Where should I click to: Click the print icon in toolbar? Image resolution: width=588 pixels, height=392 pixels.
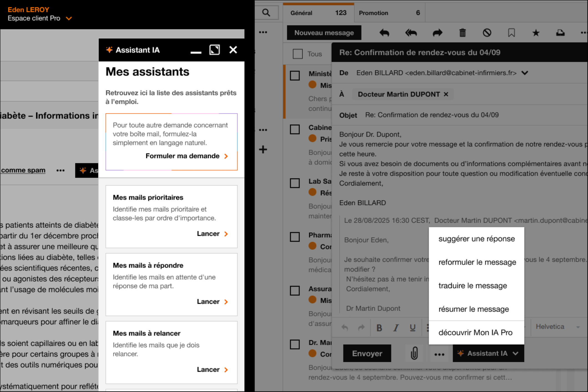(560, 33)
